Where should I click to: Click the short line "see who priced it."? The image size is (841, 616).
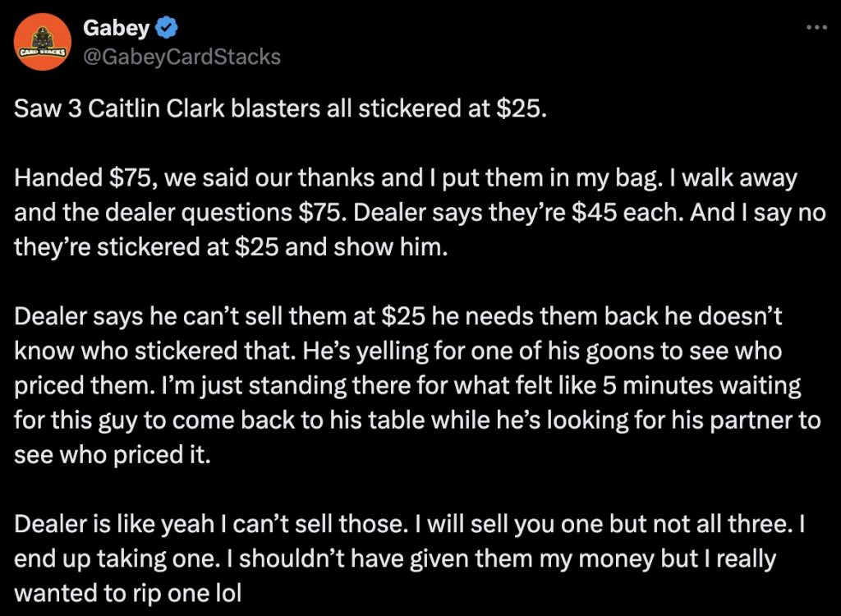click(113, 454)
